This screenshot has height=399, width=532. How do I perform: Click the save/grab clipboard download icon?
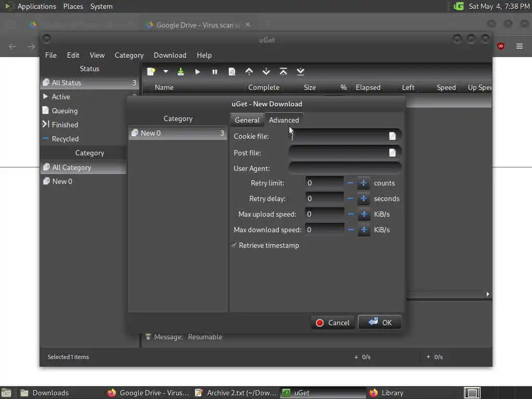(180, 72)
